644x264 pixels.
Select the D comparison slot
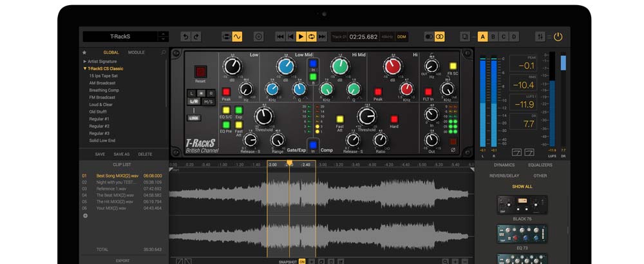514,37
